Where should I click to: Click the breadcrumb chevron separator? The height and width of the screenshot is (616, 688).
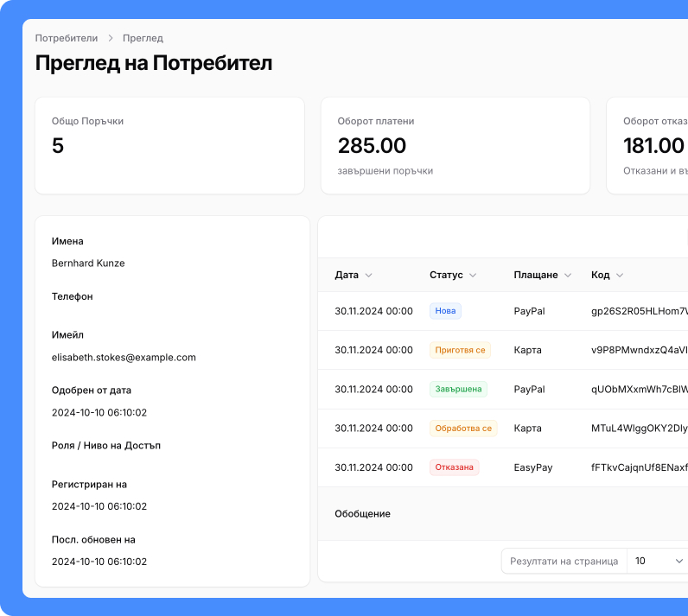click(111, 38)
